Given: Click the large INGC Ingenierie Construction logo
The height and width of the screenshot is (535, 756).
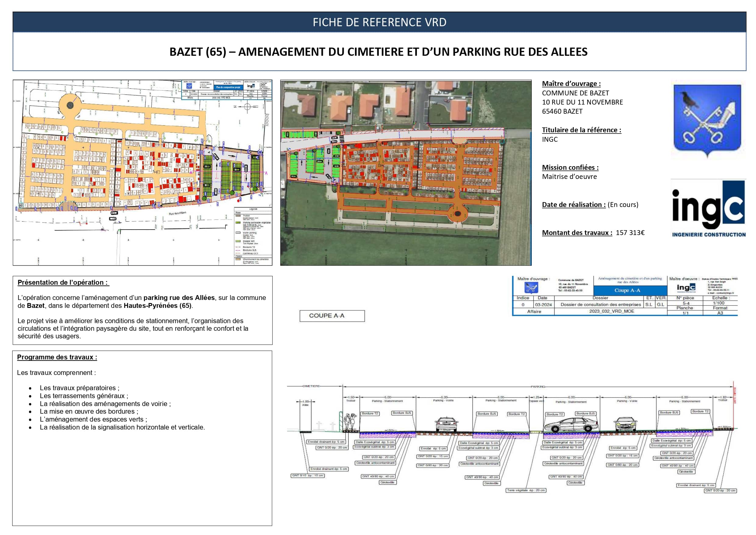Looking at the screenshot, I should (x=708, y=209).
